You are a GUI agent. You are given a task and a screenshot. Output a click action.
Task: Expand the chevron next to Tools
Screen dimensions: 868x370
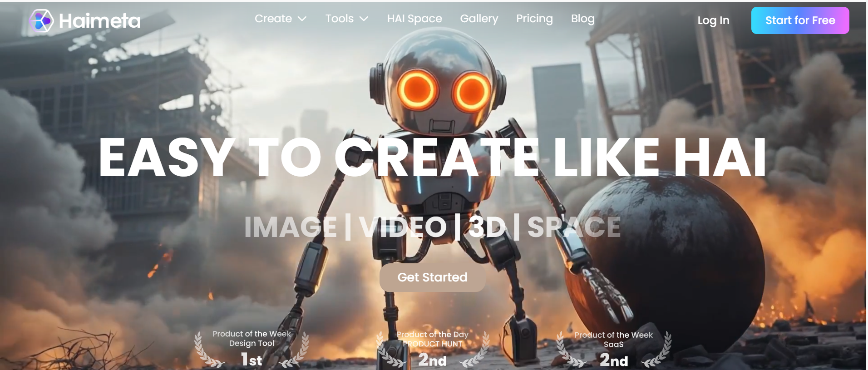[x=364, y=19]
